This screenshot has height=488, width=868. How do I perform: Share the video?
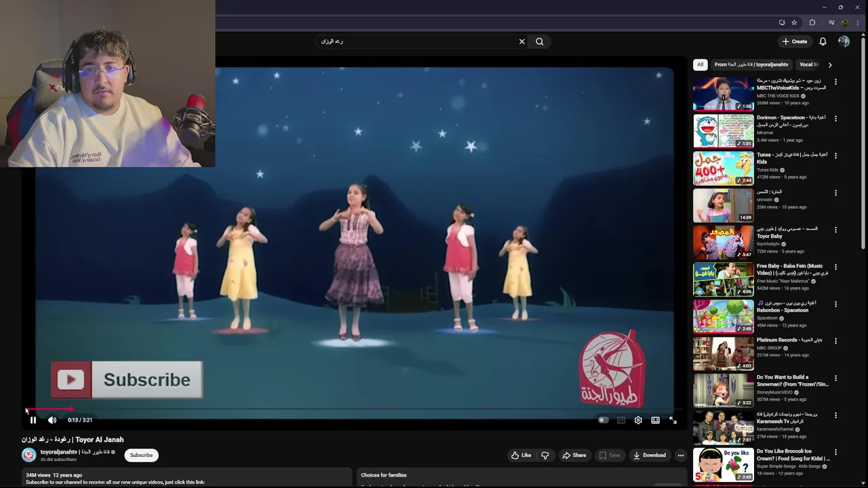574,455
